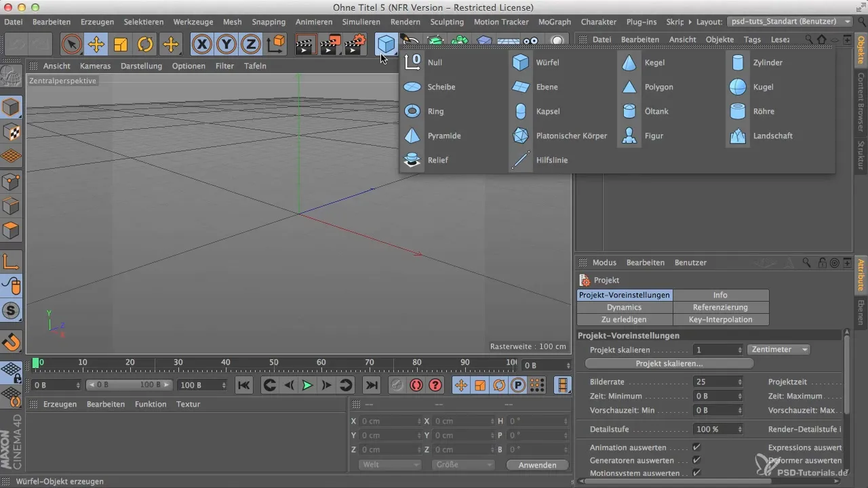The width and height of the screenshot is (868, 488).
Task: Play the animation forward
Action: click(307, 385)
